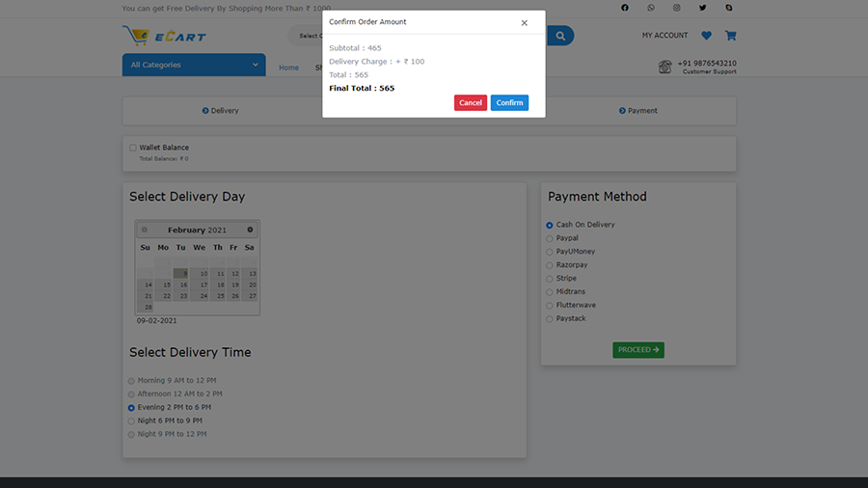Screen dimensions: 868x488
Task: Open the Twitter icon link
Action: (703, 8)
